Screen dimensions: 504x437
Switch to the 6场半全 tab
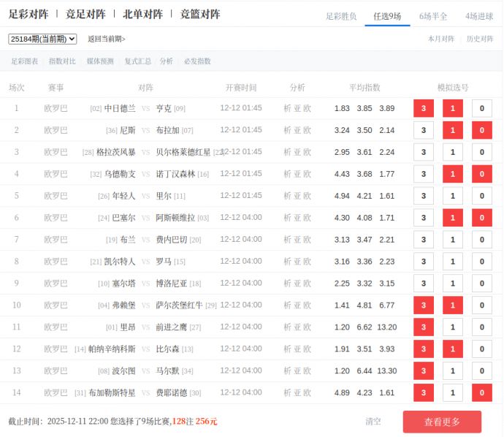tap(433, 16)
